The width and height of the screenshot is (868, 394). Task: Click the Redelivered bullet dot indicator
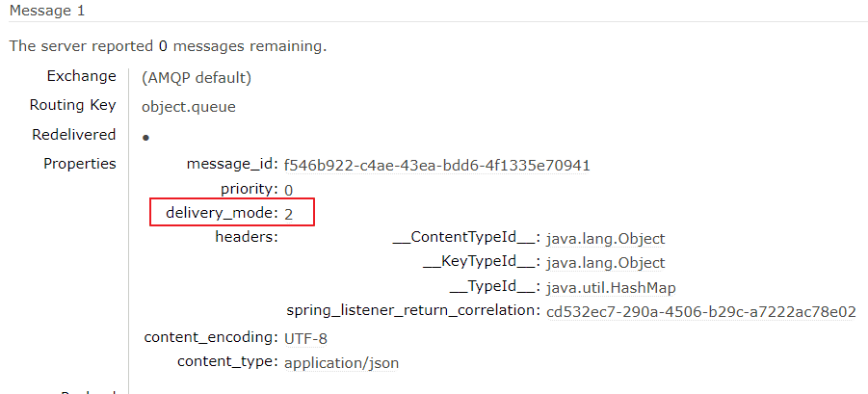[x=145, y=138]
